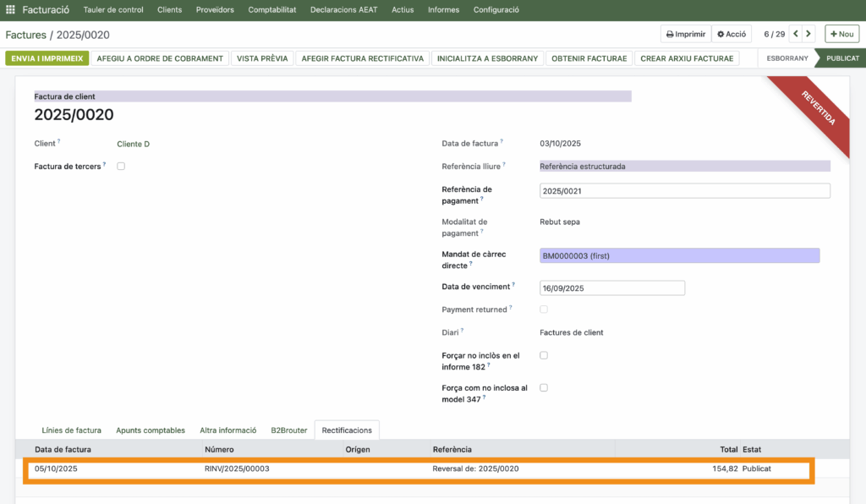Click Afegir factura rectificativa button
The height and width of the screenshot is (504, 866).
[362, 58]
